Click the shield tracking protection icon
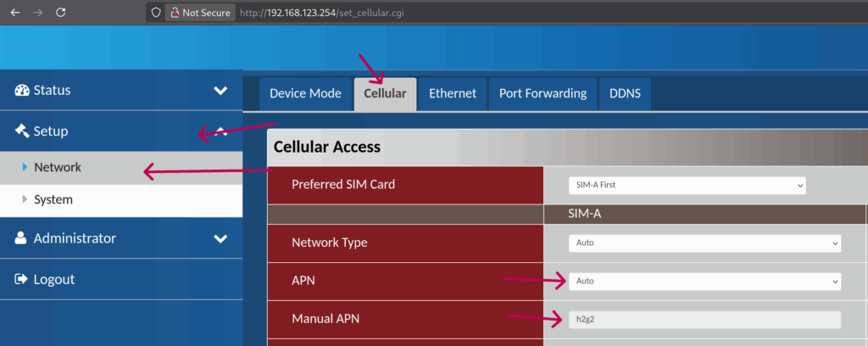This screenshot has height=346, width=868. click(155, 13)
